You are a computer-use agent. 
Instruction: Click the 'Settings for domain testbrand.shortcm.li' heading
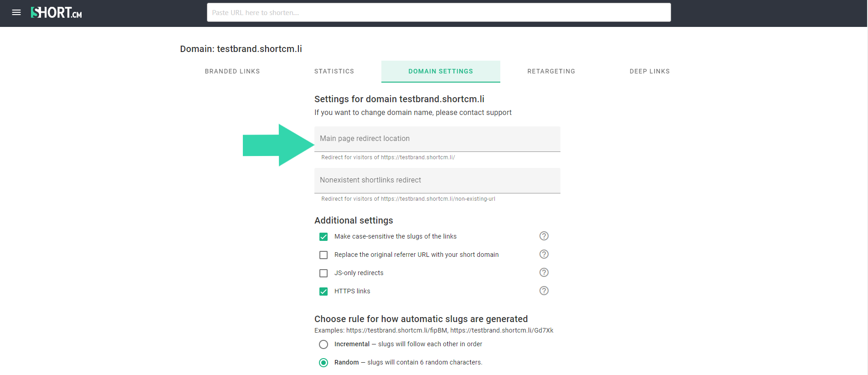[399, 99]
